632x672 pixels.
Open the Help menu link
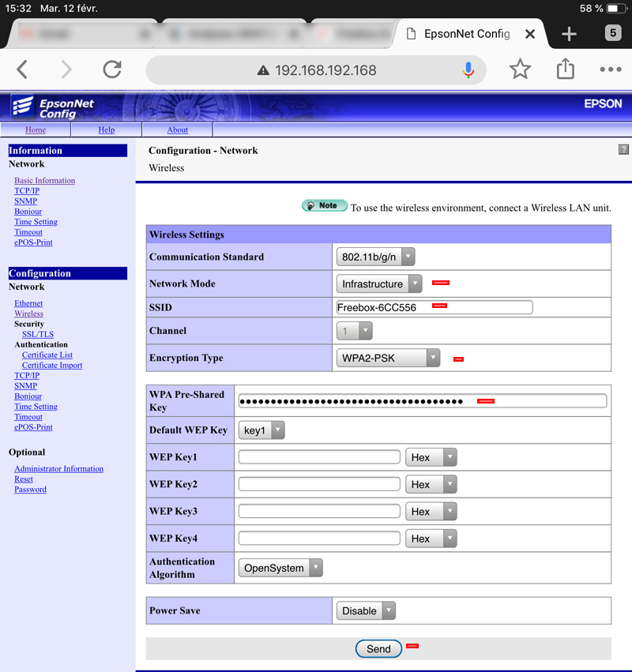pos(107,130)
